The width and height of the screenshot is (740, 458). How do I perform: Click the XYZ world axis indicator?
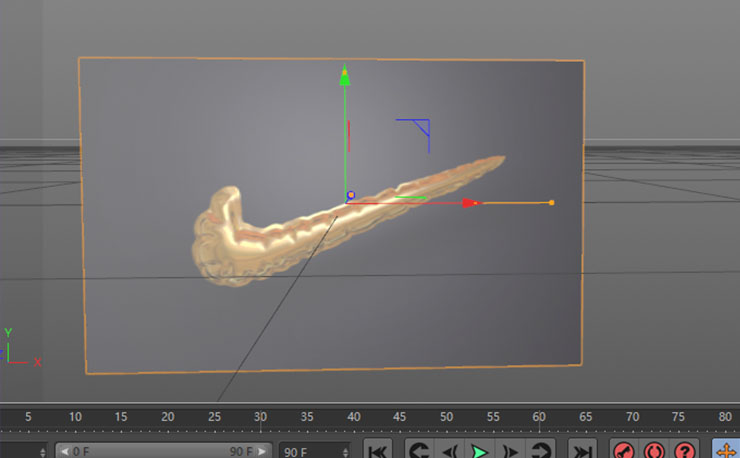coord(21,347)
